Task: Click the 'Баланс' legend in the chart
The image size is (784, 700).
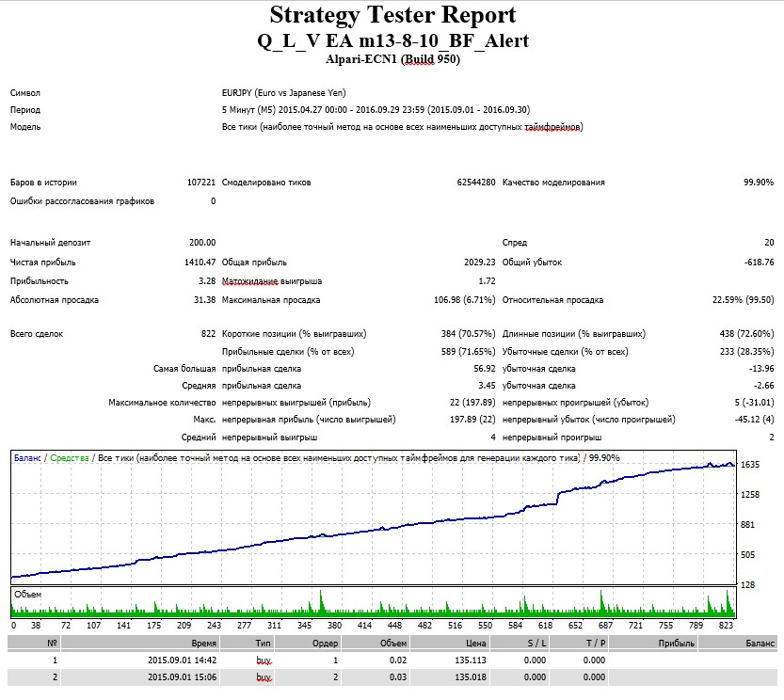Action: click(x=27, y=458)
